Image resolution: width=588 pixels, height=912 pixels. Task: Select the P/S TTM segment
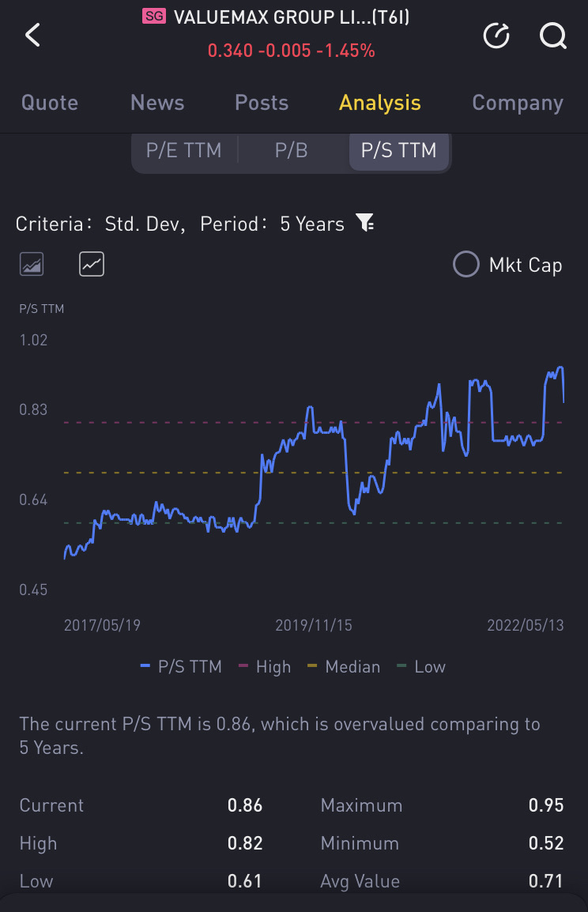click(x=398, y=150)
